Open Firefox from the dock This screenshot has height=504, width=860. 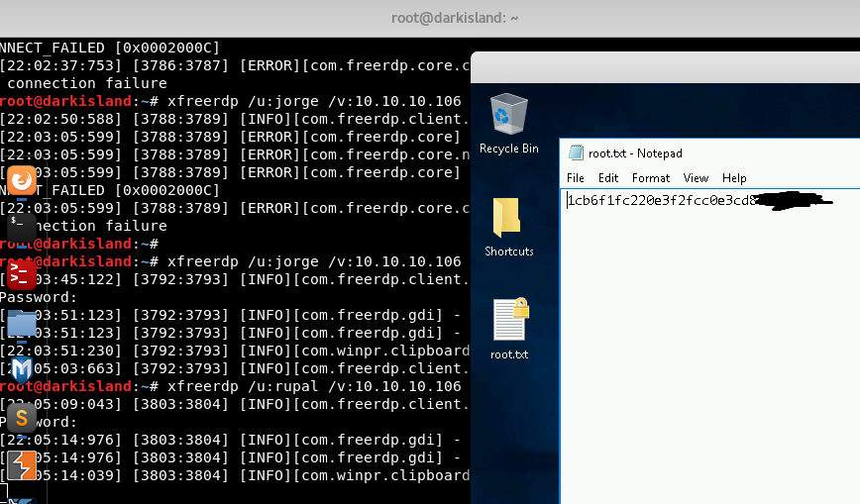[22, 179]
